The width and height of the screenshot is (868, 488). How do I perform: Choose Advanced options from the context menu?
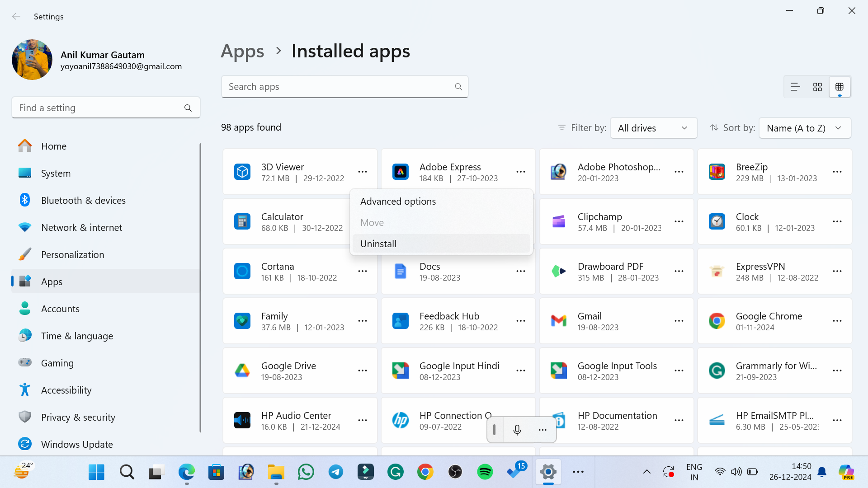[441, 202]
